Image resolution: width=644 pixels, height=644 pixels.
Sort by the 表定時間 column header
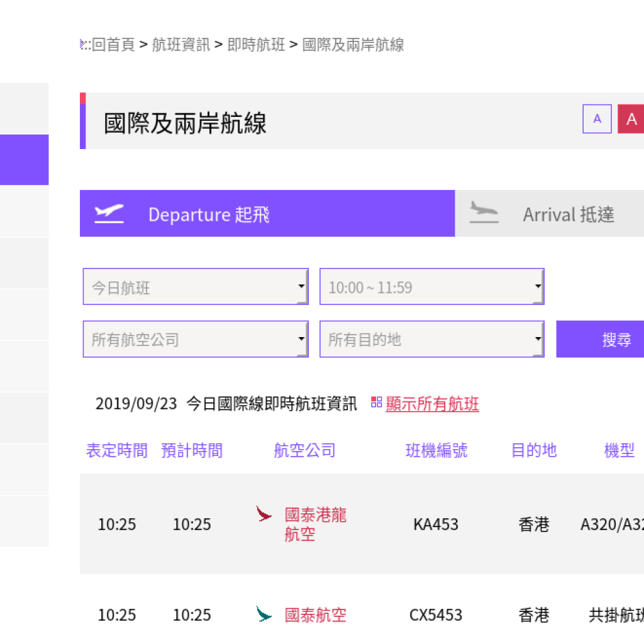pos(116,450)
